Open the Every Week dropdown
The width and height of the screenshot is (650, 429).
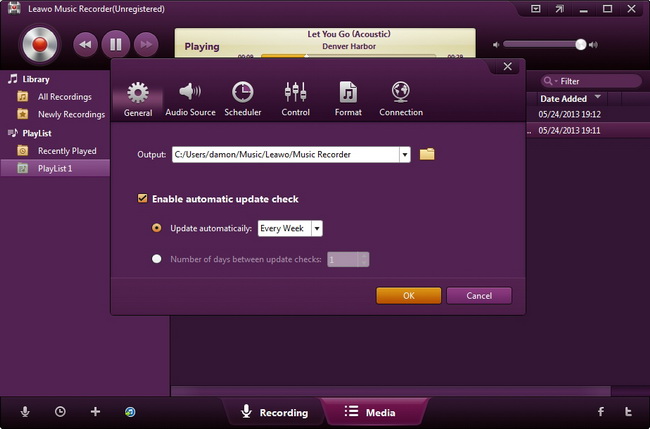click(290, 228)
